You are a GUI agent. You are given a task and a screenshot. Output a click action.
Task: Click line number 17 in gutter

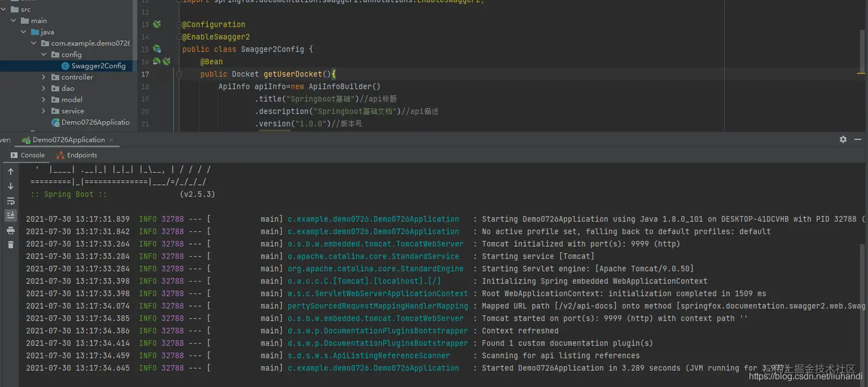(x=145, y=74)
